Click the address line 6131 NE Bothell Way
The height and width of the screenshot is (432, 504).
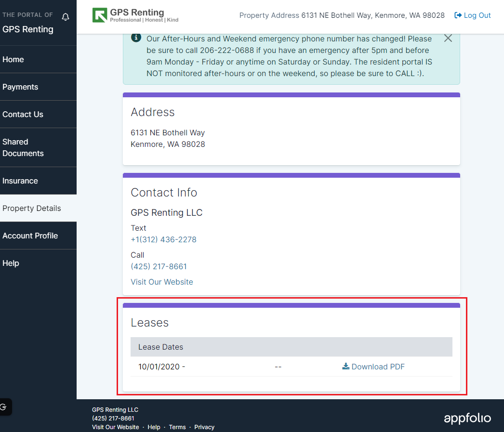[168, 132]
